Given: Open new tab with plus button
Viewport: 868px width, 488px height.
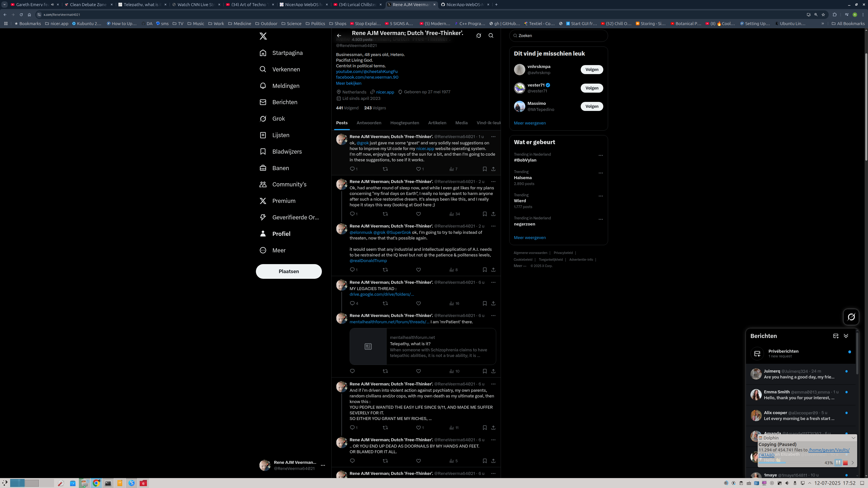Looking at the screenshot, I should (x=496, y=4).
